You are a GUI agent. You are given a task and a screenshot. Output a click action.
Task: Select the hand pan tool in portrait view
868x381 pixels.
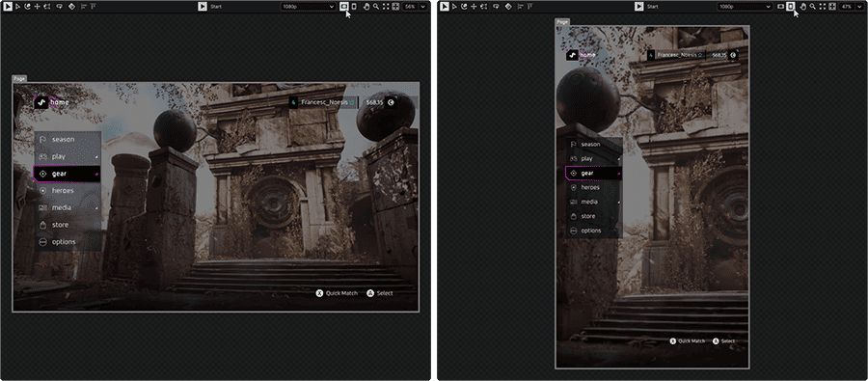(x=803, y=7)
